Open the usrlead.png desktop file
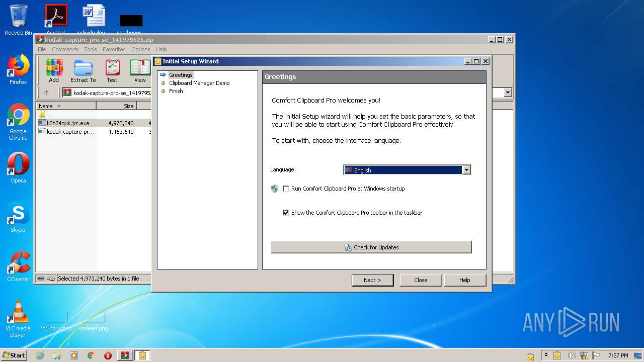 [94, 321]
